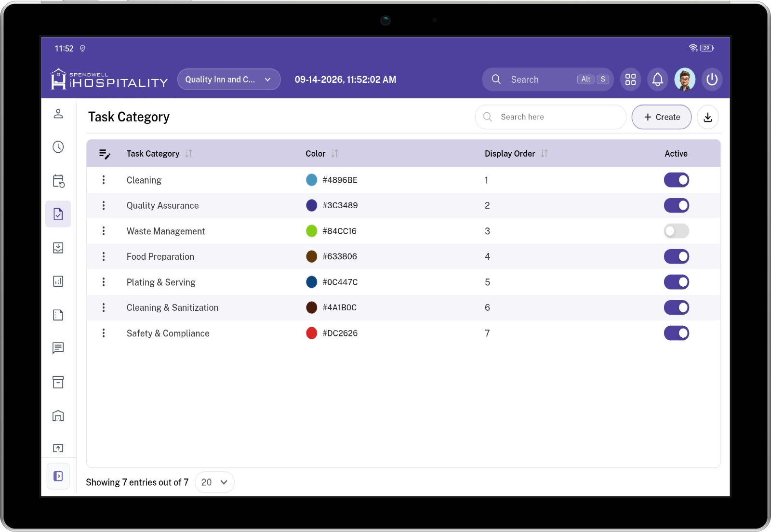Toggle Active switch for Cleaning row
Image resolution: width=771 pixels, height=532 pixels.
tap(677, 180)
